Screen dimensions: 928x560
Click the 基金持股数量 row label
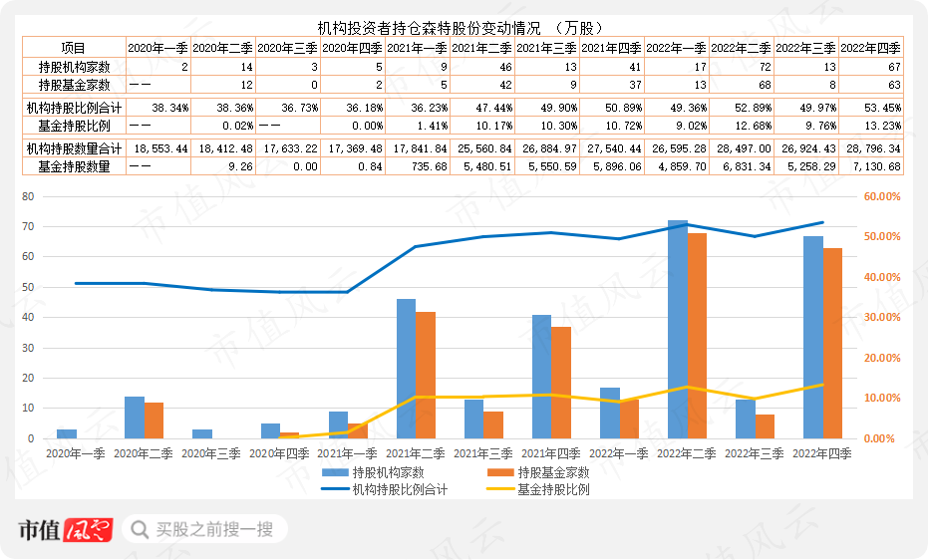pyautogui.click(x=74, y=166)
